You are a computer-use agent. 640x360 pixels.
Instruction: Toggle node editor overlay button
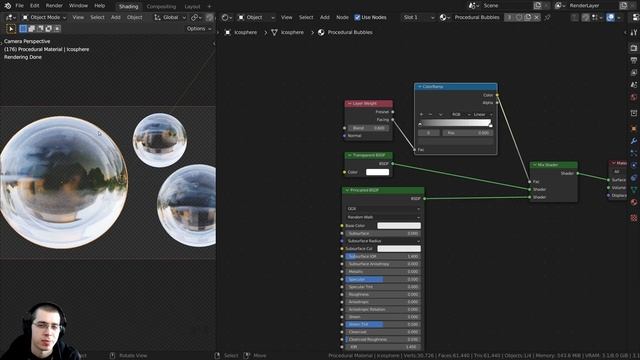[x=610, y=18]
